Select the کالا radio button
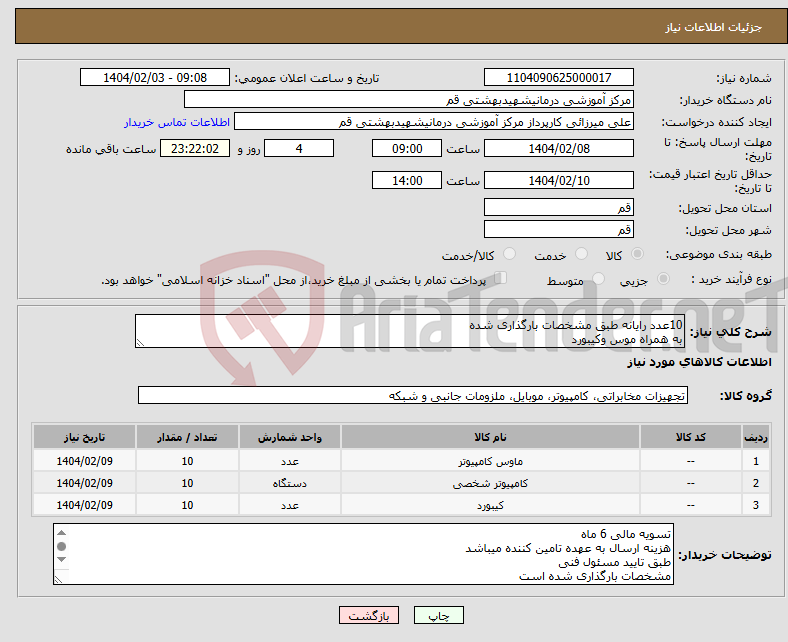 point(637,254)
